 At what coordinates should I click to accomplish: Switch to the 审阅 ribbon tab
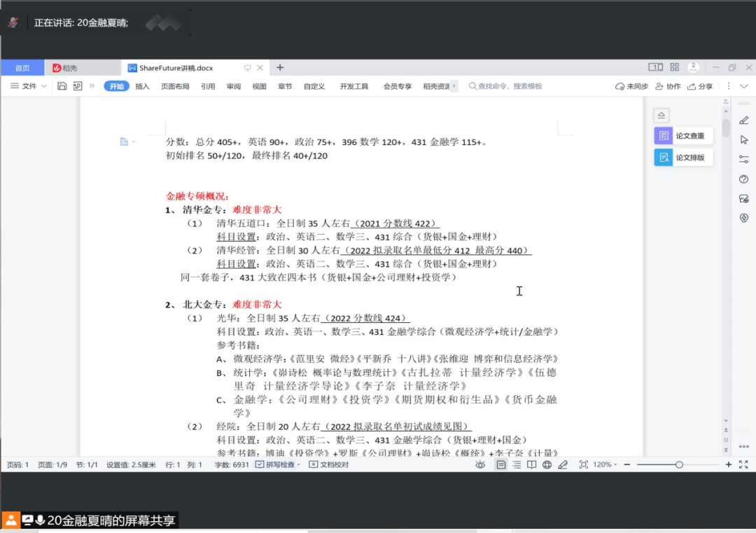233,86
